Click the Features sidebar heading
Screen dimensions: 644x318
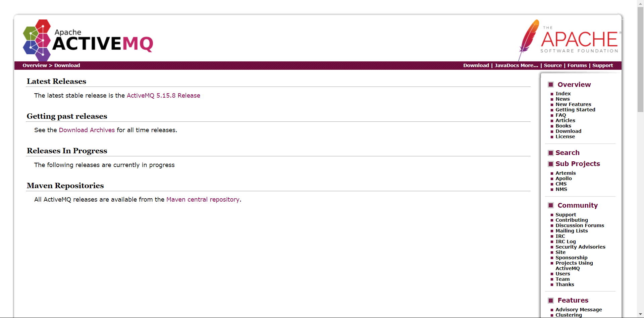tap(573, 300)
